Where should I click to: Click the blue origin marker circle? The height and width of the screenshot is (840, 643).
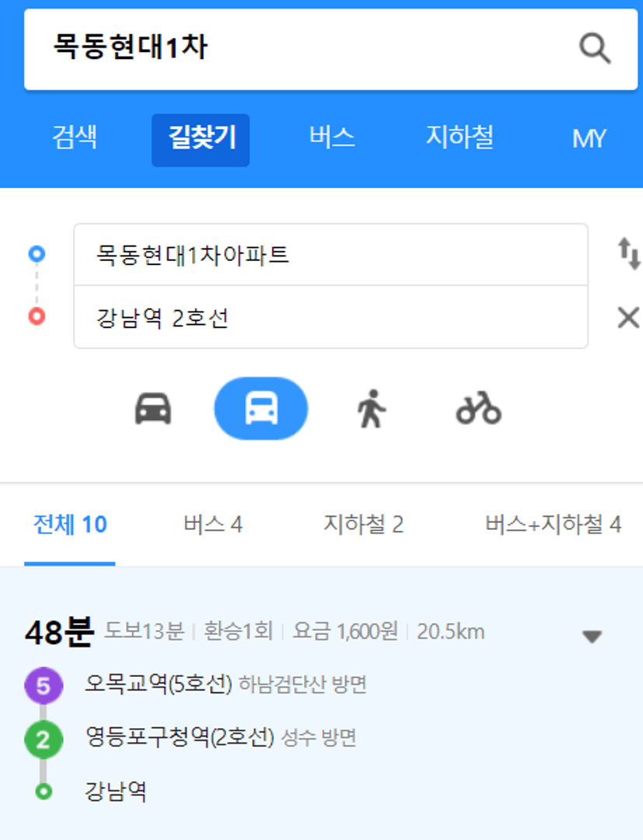point(37,253)
